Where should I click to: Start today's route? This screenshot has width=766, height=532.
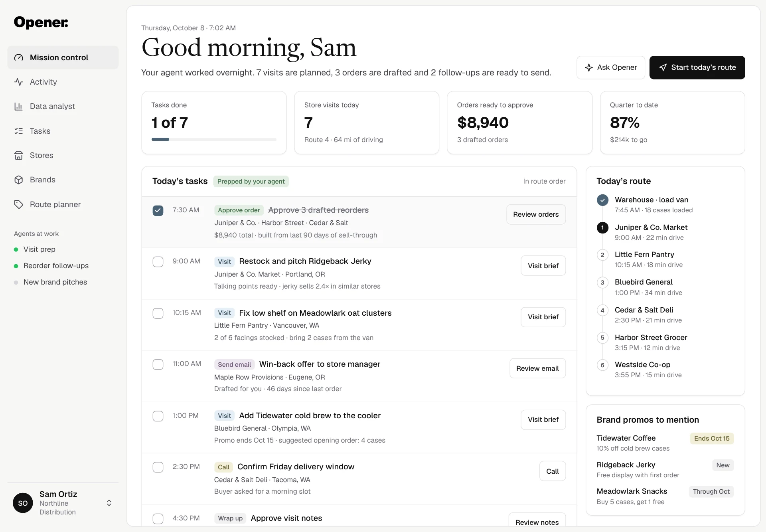click(x=697, y=67)
